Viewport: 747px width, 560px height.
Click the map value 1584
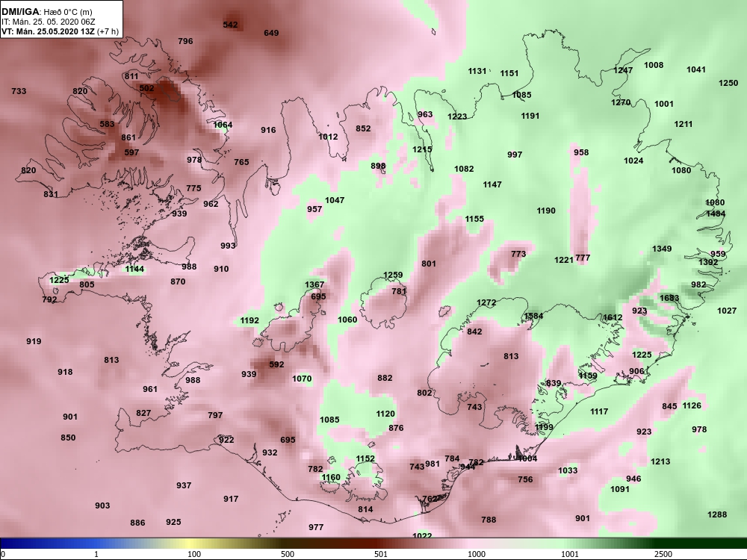tap(533, 316)
